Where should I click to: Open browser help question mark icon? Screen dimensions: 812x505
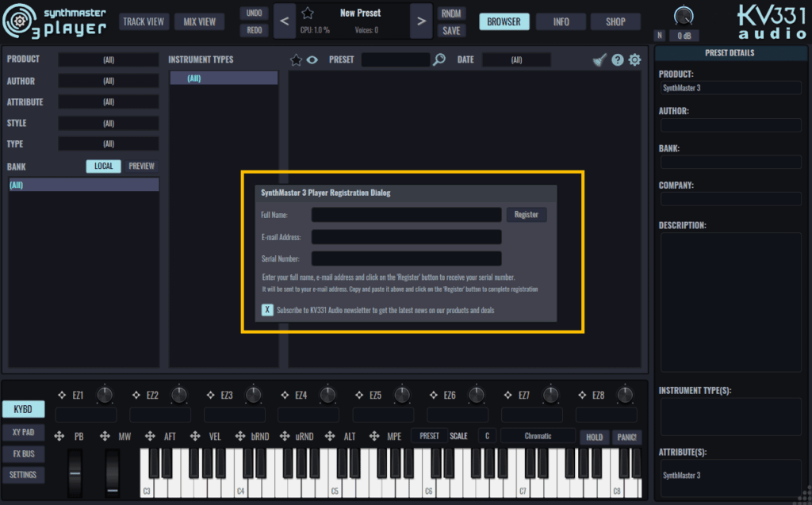[617, 60]
